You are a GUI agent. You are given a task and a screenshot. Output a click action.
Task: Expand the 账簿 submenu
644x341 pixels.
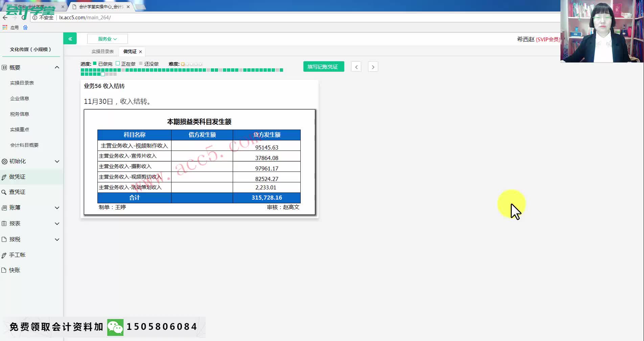tap(57, 207)
